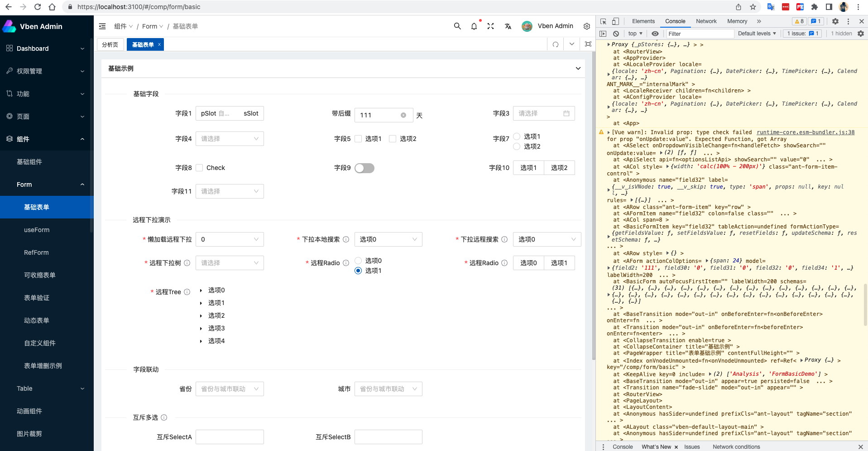
Task: Open the settings gear beside Vben Admin
Action: tap(587, 26)
